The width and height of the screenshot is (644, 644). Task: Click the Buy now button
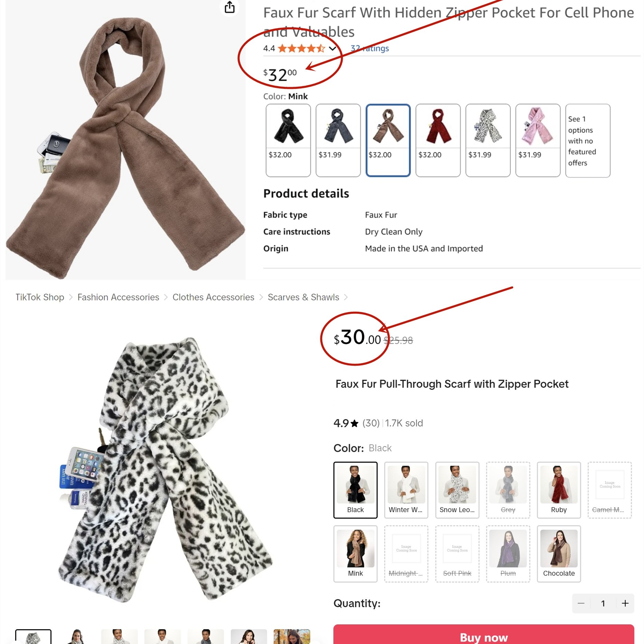[484, 635]
